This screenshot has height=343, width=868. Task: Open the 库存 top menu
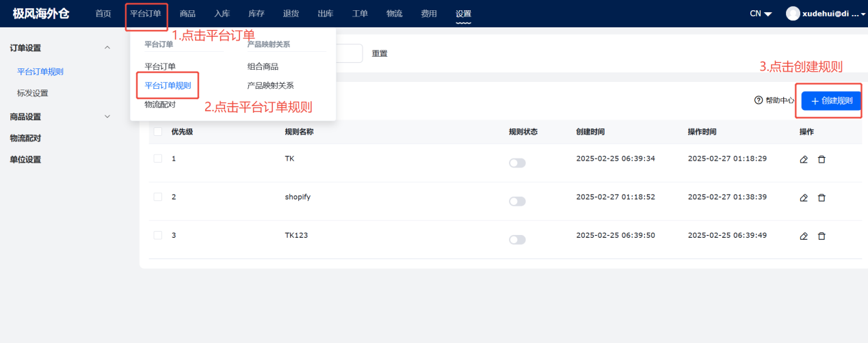coord(257,14)
